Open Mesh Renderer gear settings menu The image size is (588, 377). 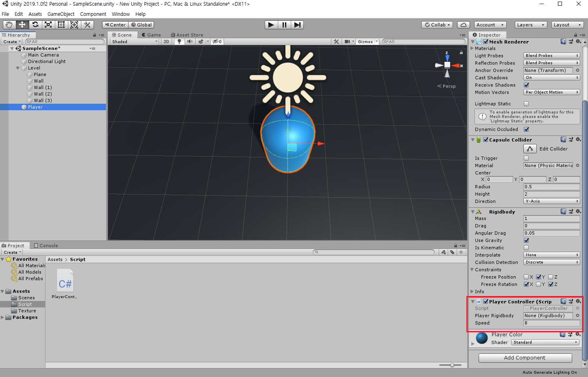pos(578,41)
